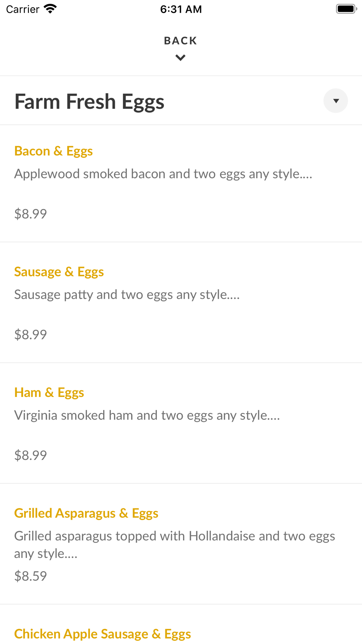
Task: Tap the $8.99 price under Bacon & Eggs
Action: [30, 214]
